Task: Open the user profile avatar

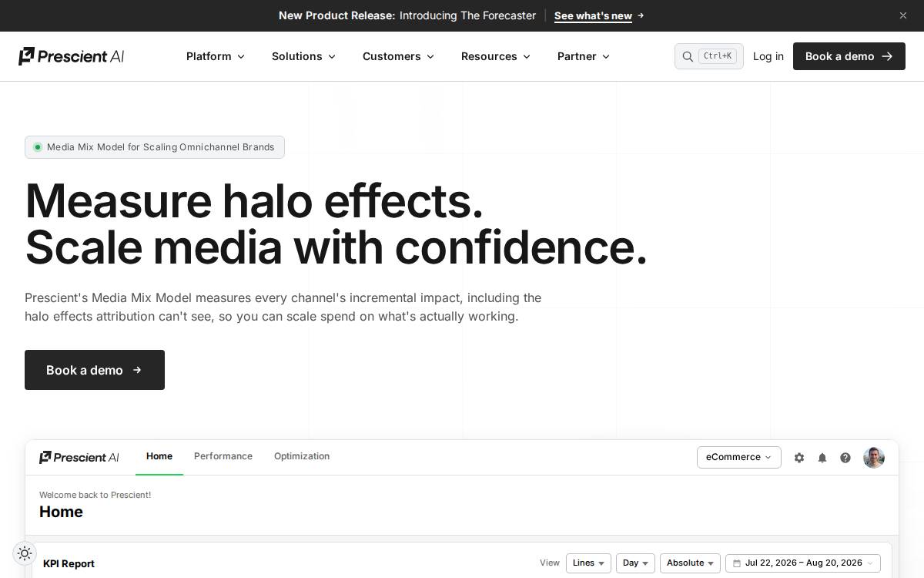Action: (874, 457)
